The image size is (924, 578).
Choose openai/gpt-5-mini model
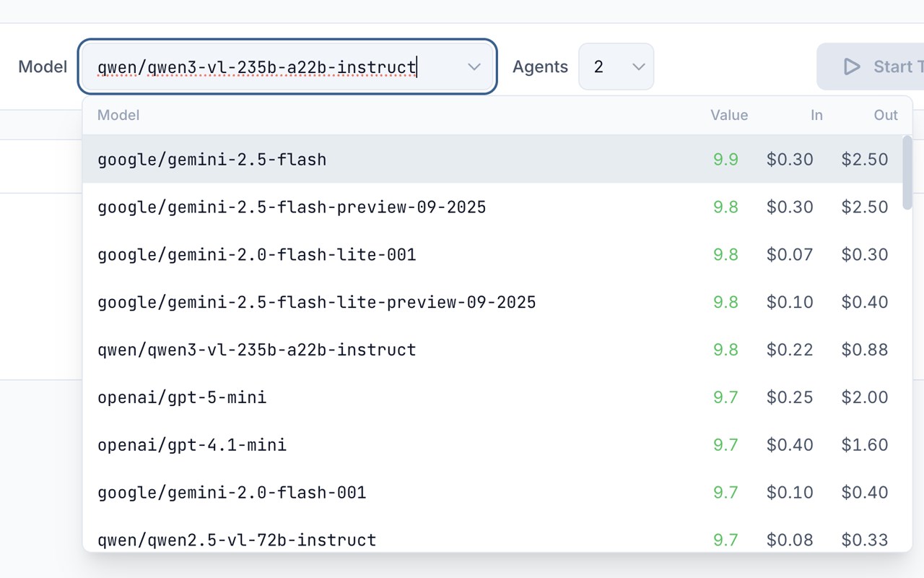pos(182,397)
